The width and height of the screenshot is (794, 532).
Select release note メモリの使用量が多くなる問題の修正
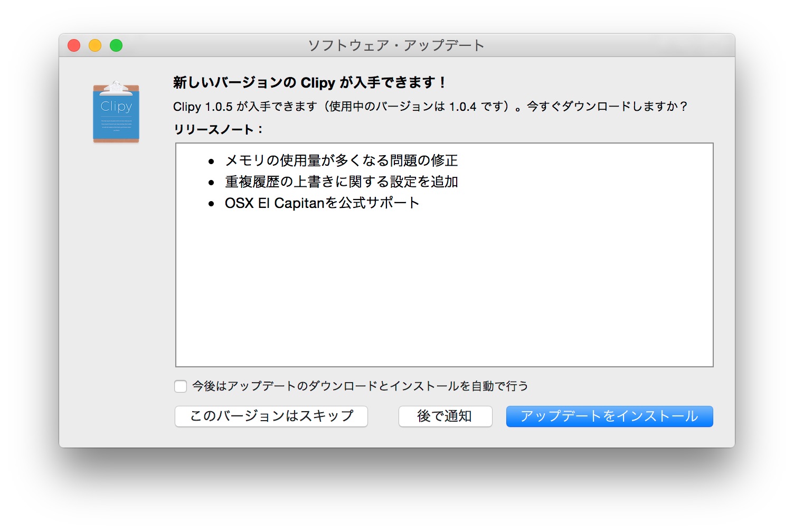tap(341, 160)
